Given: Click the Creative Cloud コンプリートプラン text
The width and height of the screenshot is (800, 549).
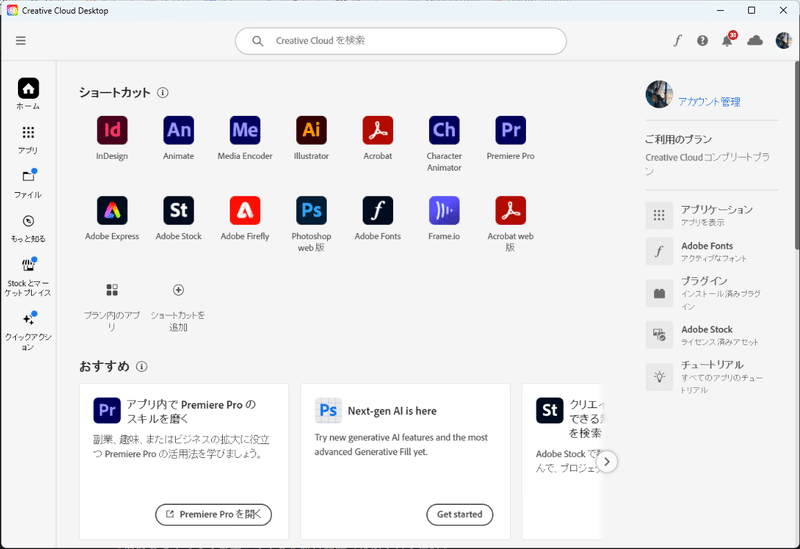Looking at the screenshot, I should [707, 164].
